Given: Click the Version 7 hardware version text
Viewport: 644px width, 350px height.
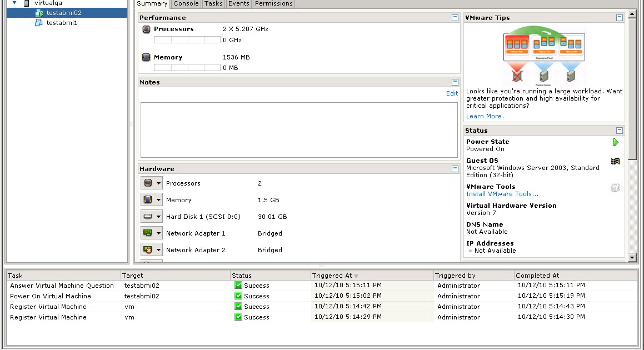Looking at the screenshot, I should click(481, 213).
